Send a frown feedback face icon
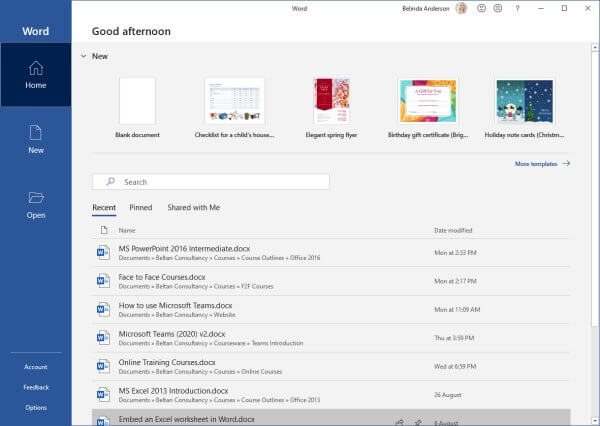The width and height of the screenshot is (600, 426). click(x=498, y=8)
